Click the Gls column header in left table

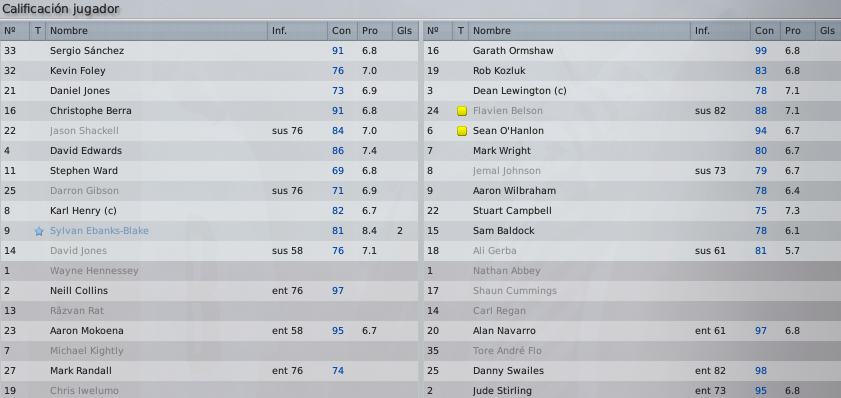pos(405,31)
